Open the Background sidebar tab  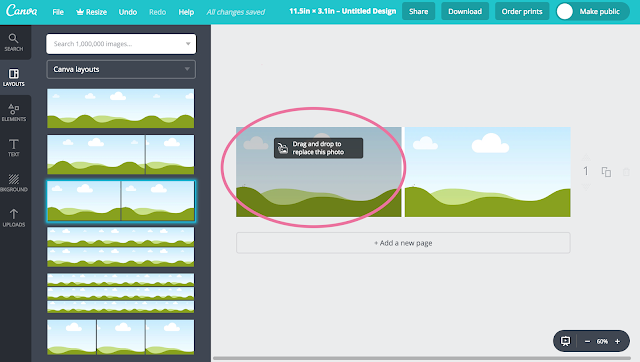13,183
